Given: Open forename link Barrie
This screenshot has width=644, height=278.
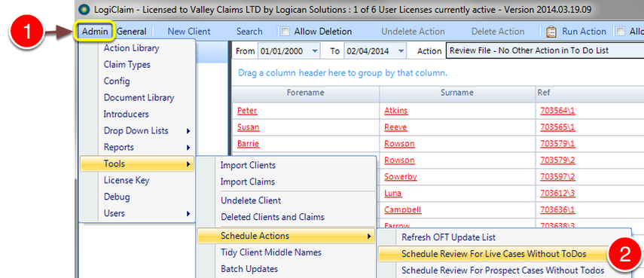Looking at the screenshot, I should point(248,144).
